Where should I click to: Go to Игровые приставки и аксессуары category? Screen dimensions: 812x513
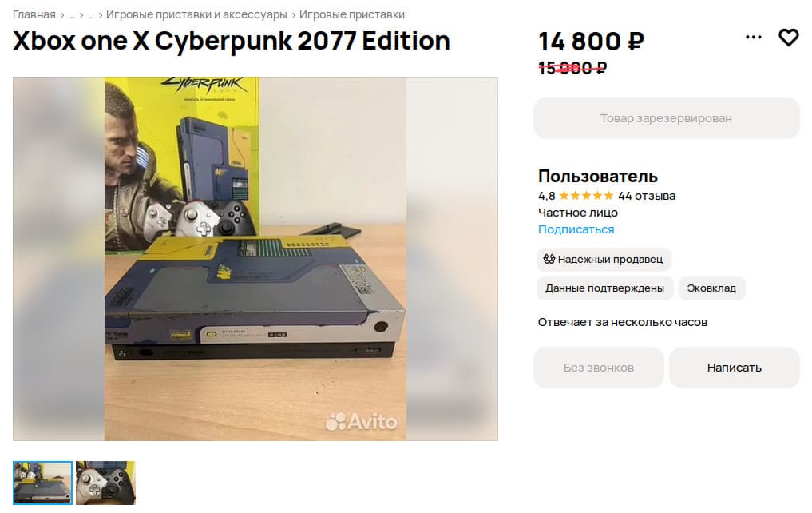coord(196,14)
